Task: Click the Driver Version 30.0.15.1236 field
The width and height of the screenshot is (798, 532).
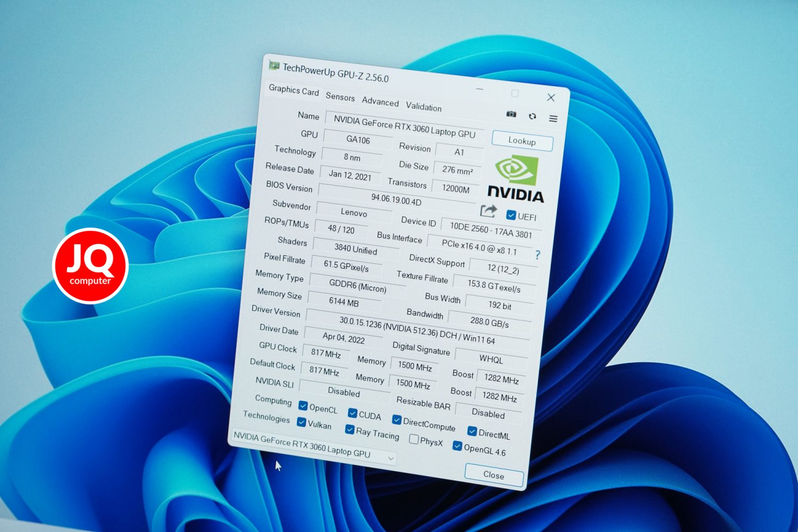Action: (418, 330)
